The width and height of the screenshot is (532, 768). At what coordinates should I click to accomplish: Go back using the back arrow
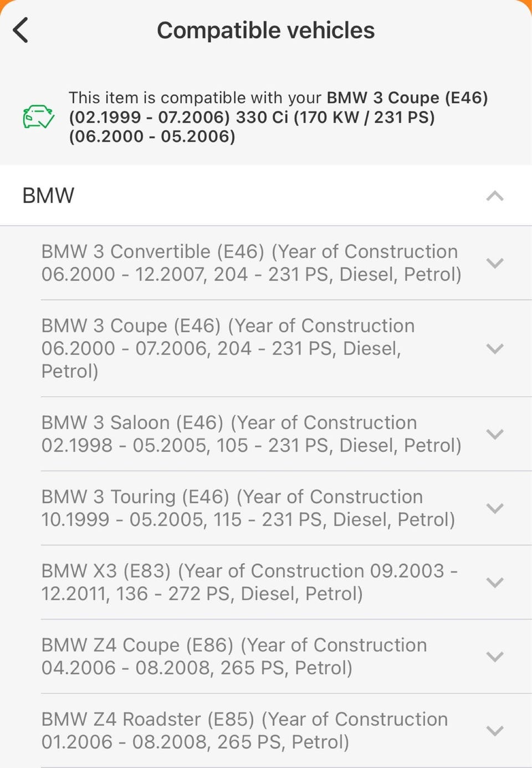[21, 30]
